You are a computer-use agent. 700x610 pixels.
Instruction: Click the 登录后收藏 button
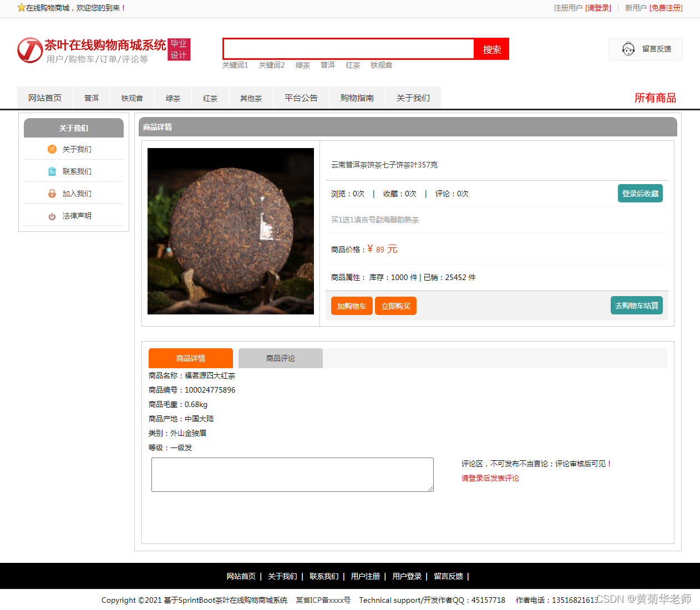[x=640, y=194]
